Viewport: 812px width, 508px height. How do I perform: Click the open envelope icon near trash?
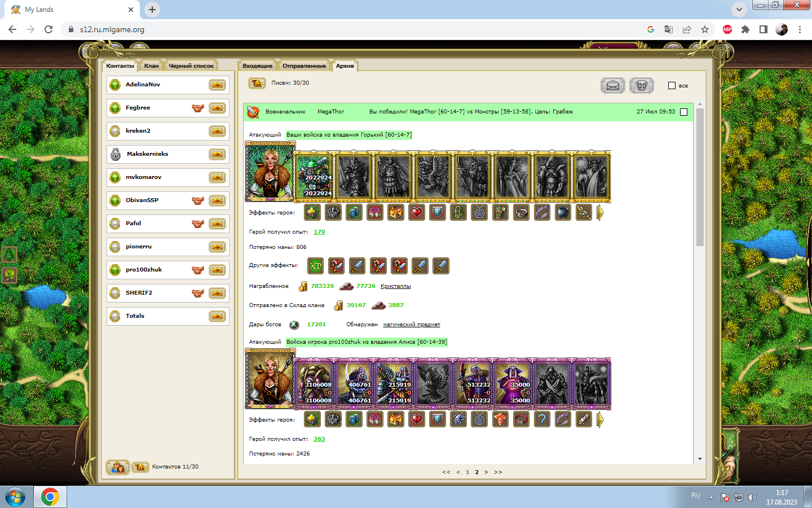coord(613,86)
